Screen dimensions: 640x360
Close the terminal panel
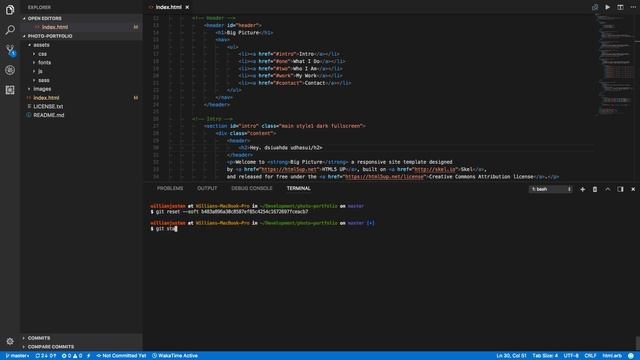click(x=633, y=189)
